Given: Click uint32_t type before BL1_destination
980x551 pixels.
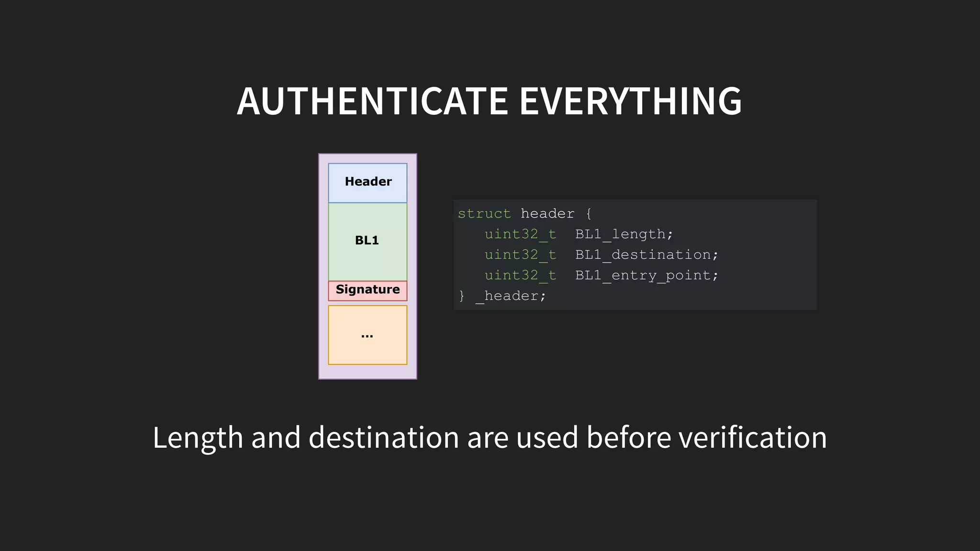Looking at the screenshot, I should pos(520,254).
